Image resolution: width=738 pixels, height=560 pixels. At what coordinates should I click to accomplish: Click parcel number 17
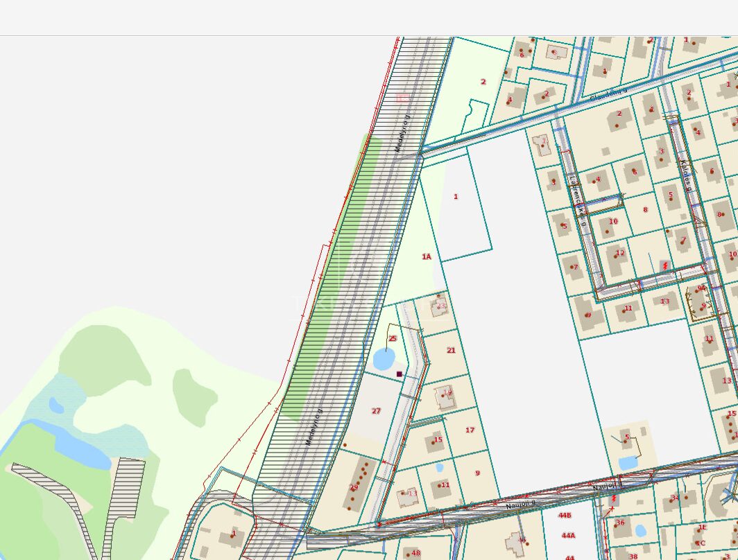point(470,430)
